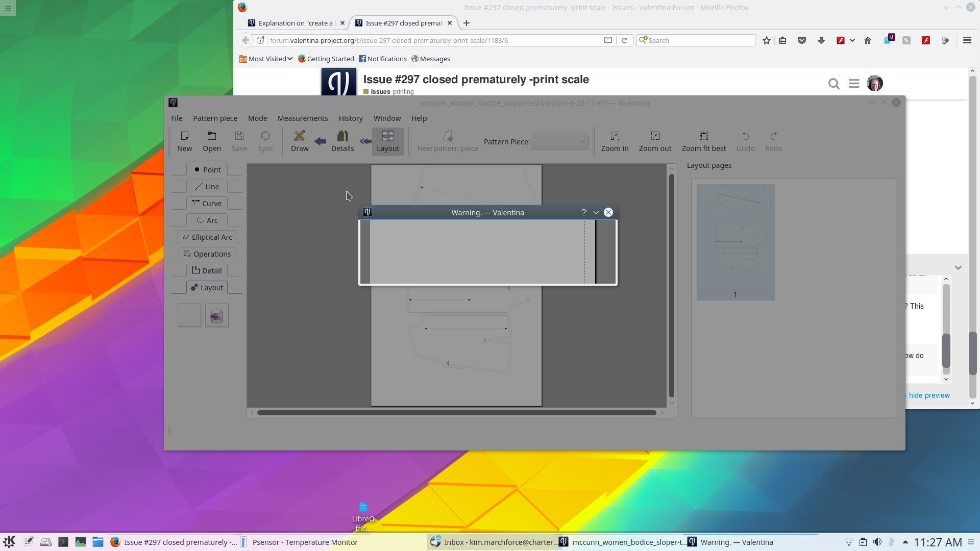Open the History menu
Screen dimensions: 980x551
click(x=351, y=118)
